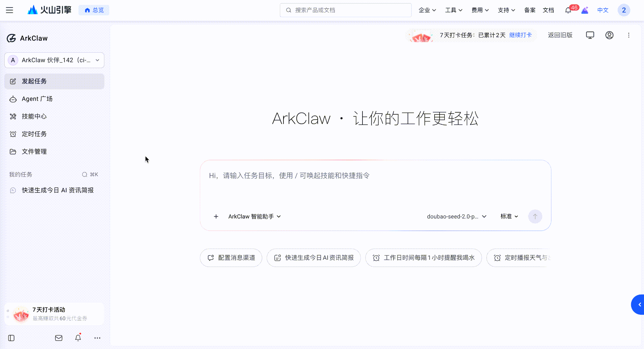The image size is (644, 349).
Task: Click the send arrow button
Action: (x=535, y=216)
